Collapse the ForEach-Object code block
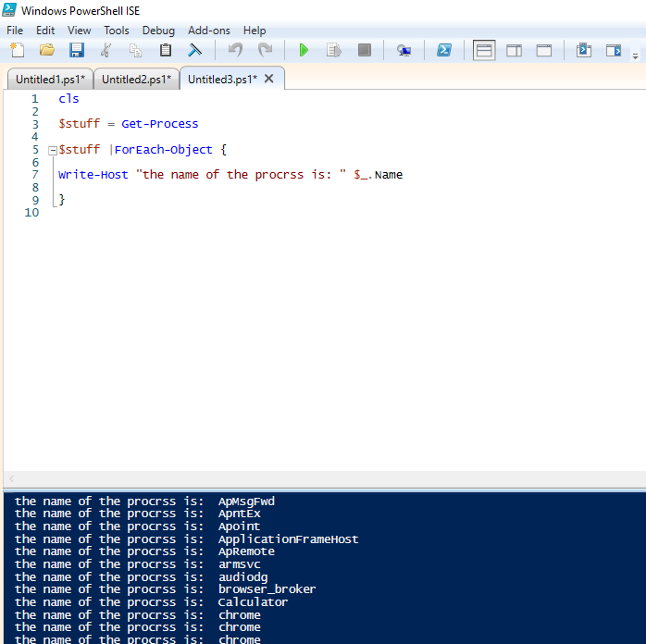The height and width of the screenshot is (644, 646). [53, 151]
